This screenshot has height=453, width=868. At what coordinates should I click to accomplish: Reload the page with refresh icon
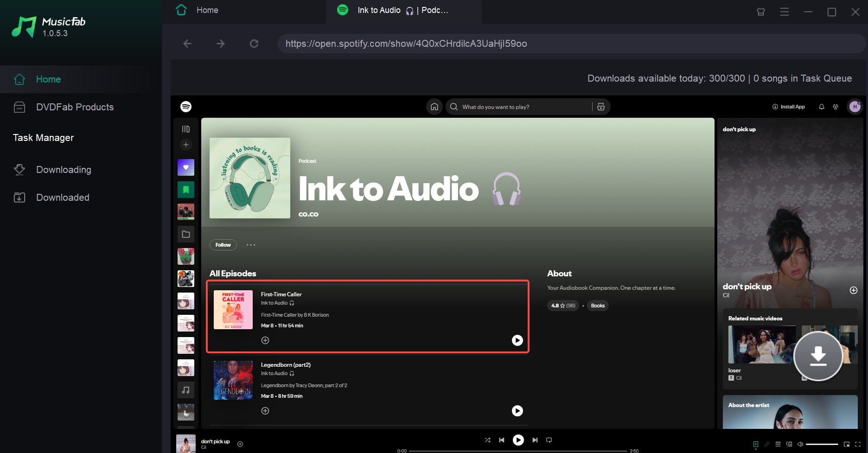pos(254,44)
